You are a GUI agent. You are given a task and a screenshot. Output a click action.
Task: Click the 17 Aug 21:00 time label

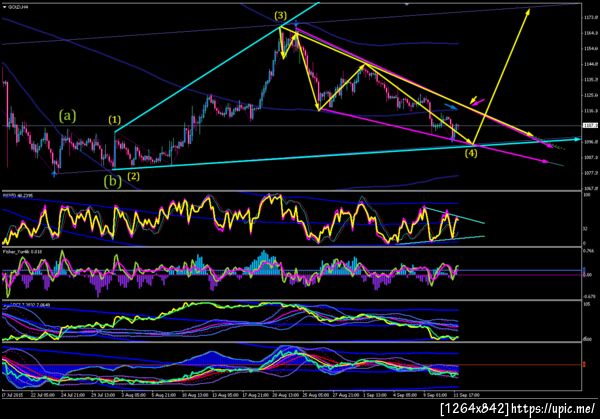pos(256,395)
